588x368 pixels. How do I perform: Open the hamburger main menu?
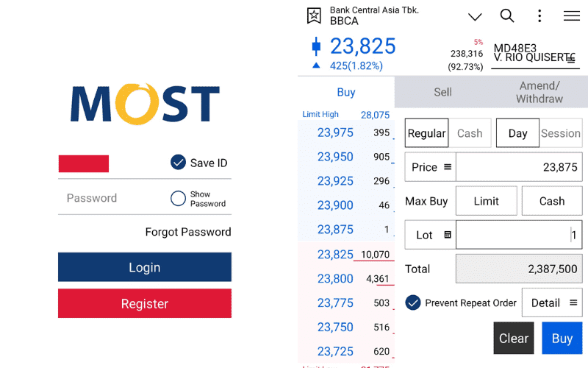[x=571, y=15]
